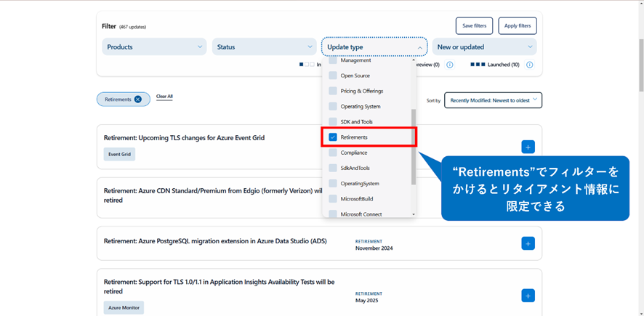Screen dimensions: 644x316
Task: Click the 'November 2024' retirement date
Action: pos(374,248)
